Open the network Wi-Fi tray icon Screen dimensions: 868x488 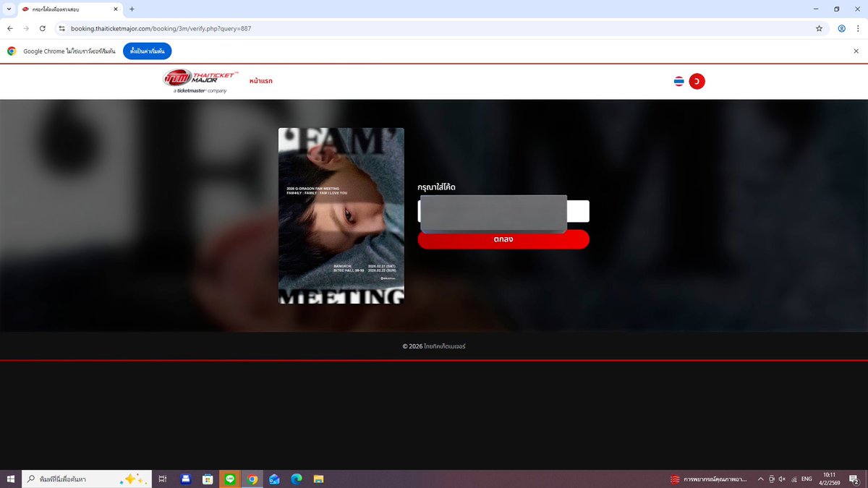795,479
